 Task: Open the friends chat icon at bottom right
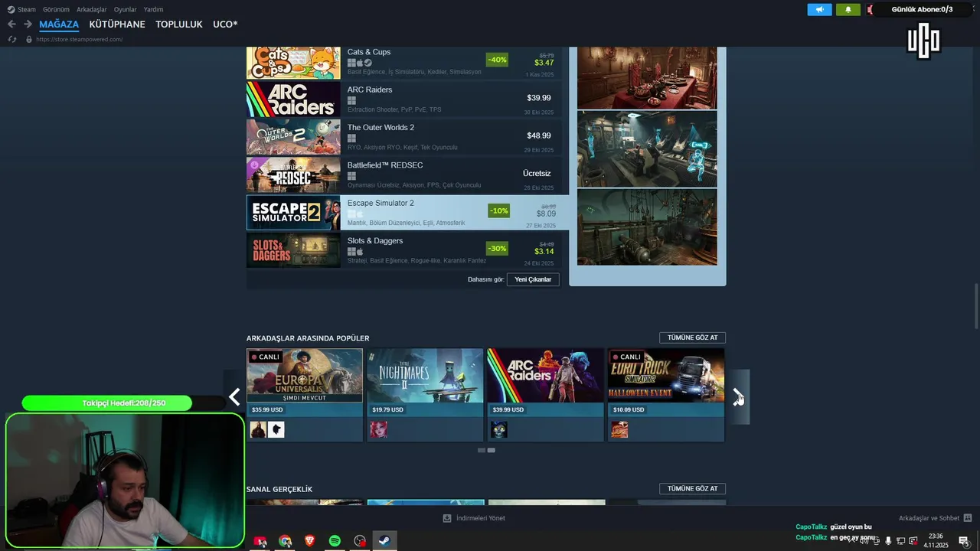tap(968, 518)
